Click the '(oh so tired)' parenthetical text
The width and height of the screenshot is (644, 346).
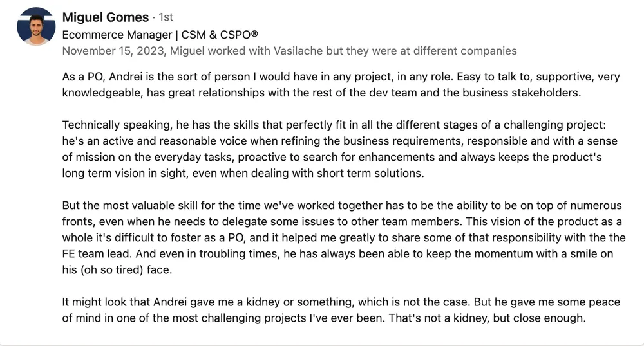click(x=111, y=269)
